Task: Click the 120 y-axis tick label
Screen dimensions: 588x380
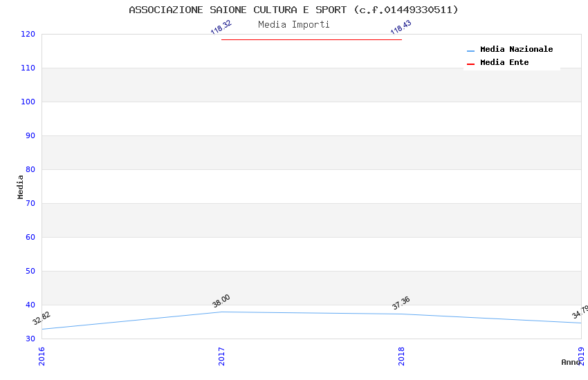Action: [28, 34]
